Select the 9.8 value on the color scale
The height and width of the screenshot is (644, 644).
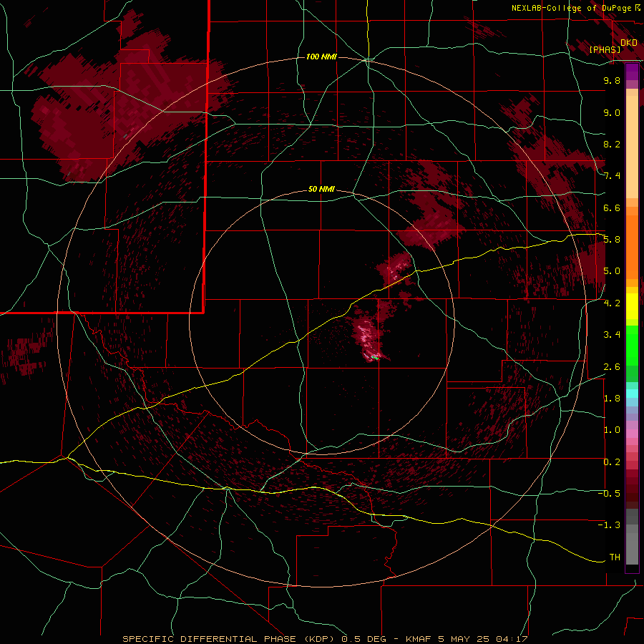click(x=612, y=80)
